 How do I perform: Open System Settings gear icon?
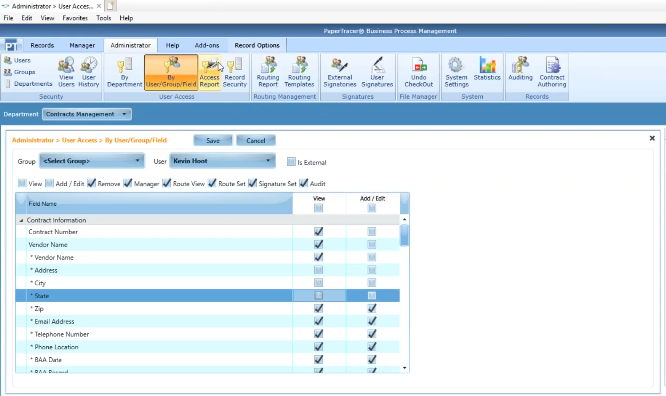(x=456, y=72)
